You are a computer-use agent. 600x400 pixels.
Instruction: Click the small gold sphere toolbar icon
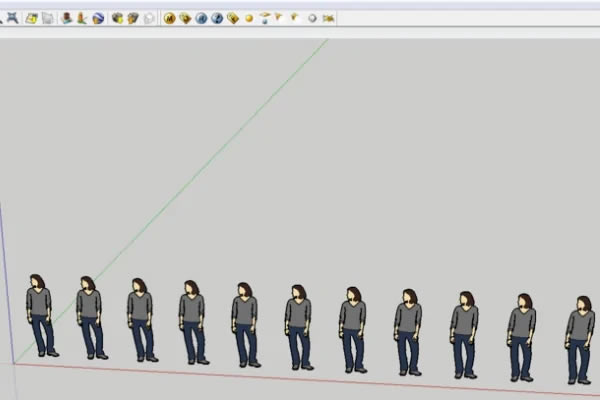click(x=249, y=18)
